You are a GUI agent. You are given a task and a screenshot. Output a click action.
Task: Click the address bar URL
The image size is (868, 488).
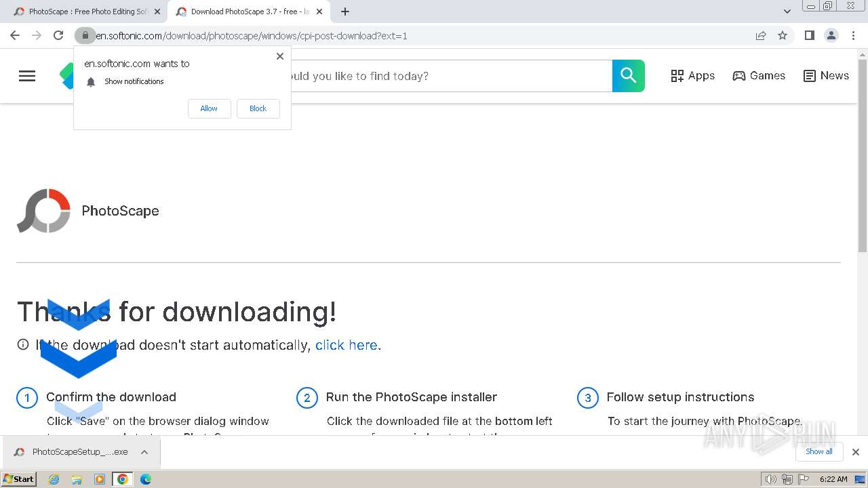(x=252, y=36)
